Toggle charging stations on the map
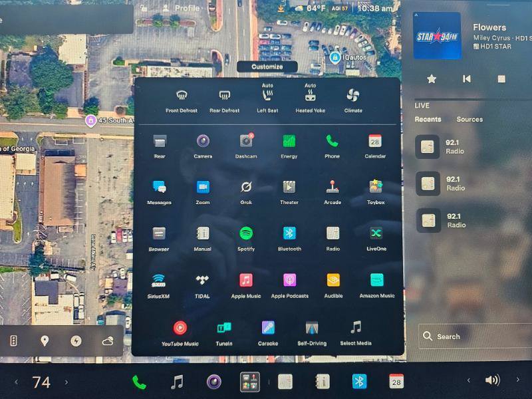Screen dimensions: 532x399 [x=76, y=341]
